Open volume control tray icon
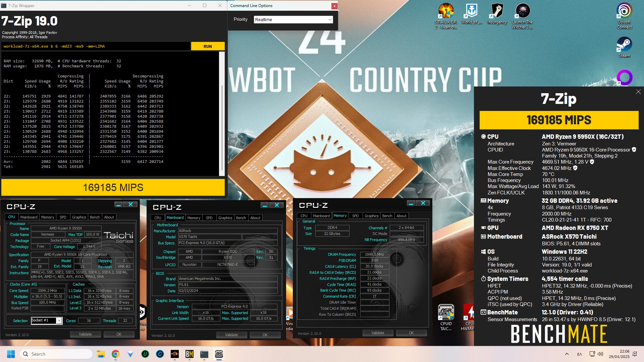Image resolution: width=644 pixels, height=362 pixels. point(600,354)
